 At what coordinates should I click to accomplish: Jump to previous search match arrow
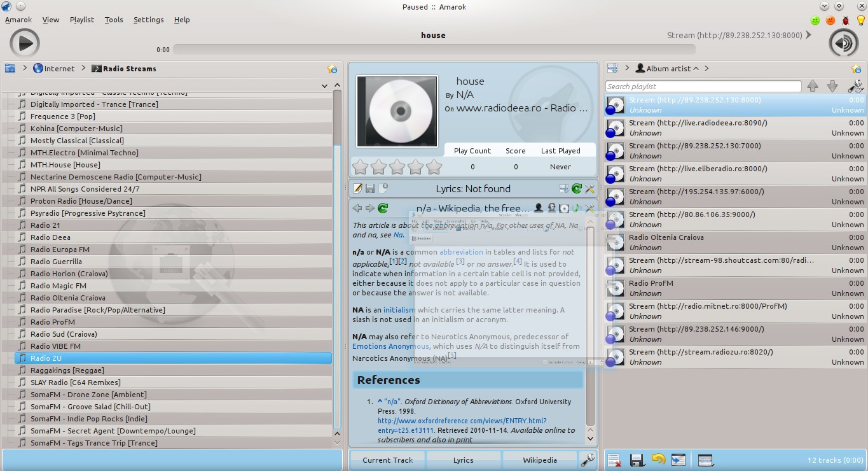[x=813, y=86]
